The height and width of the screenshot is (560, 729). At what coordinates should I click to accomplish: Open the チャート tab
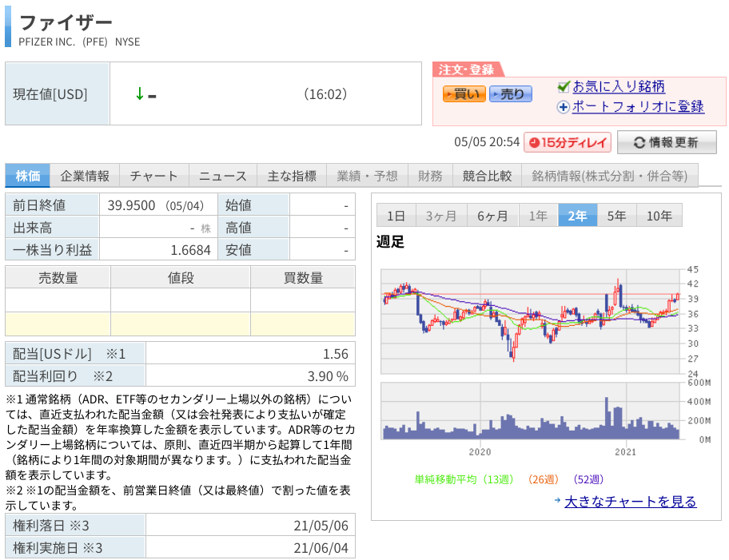click(x=154, y=176)
